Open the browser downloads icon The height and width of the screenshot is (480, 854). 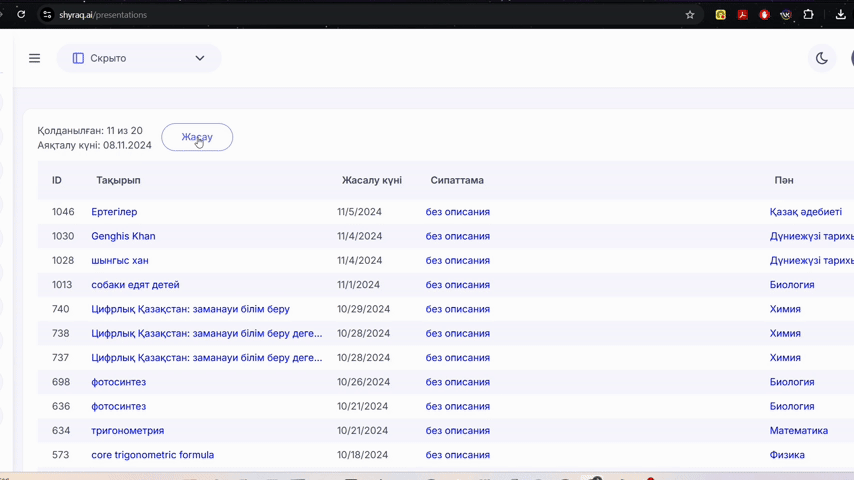[x=840, y=15]
